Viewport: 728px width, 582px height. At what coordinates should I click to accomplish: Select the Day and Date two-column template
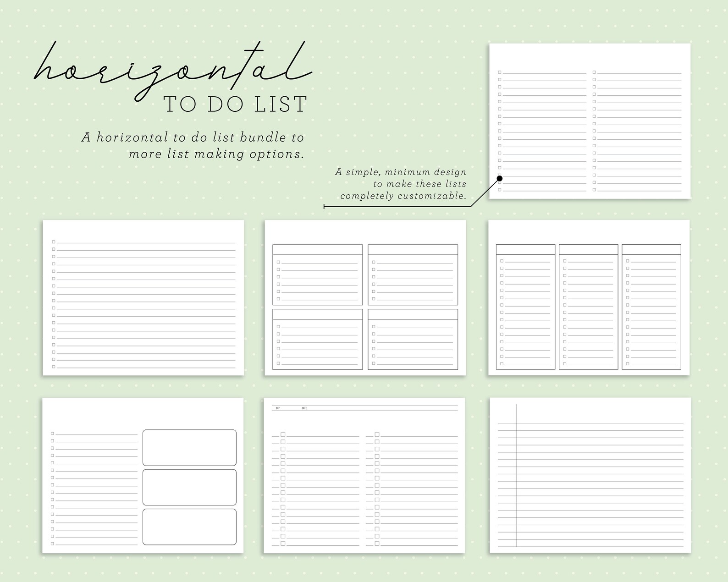[x=364, y=475]
